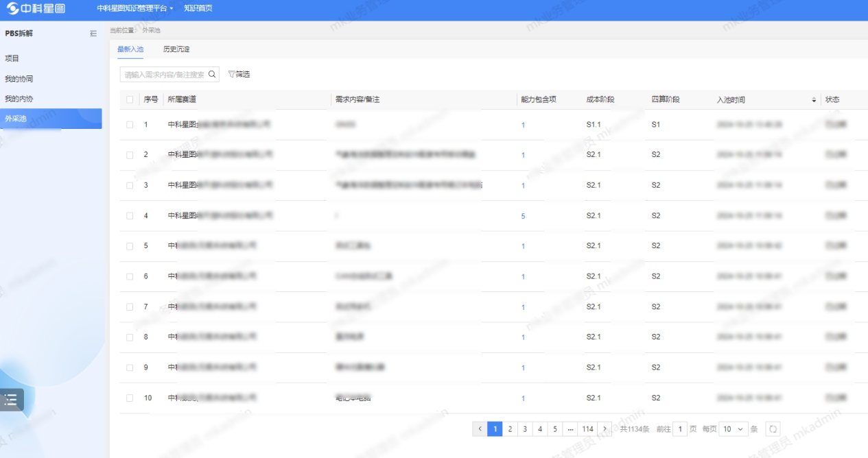Collapse the PBS拆解 sidebar using fold icon
This screenshot has height=458, width=868.
coord(93,34)
